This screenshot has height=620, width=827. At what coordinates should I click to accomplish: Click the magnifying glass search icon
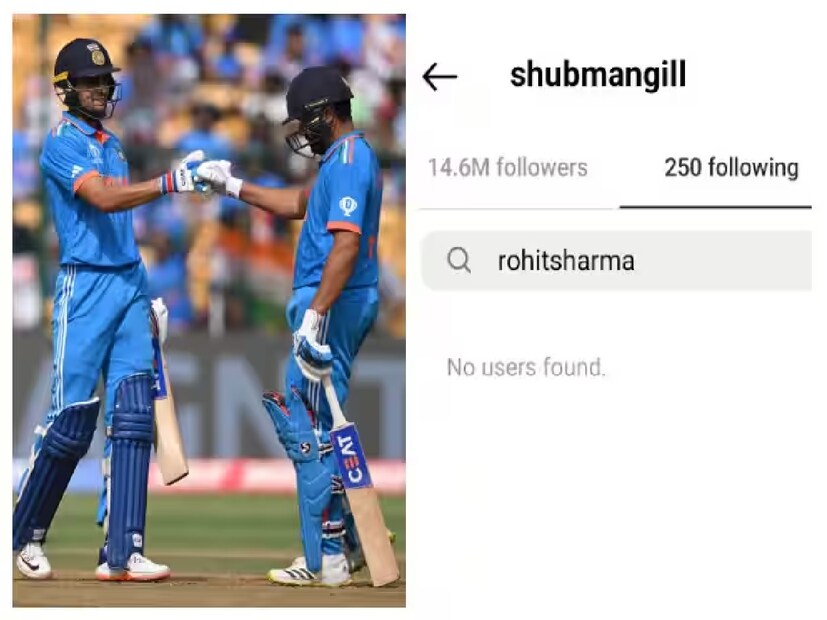point(459,260)
